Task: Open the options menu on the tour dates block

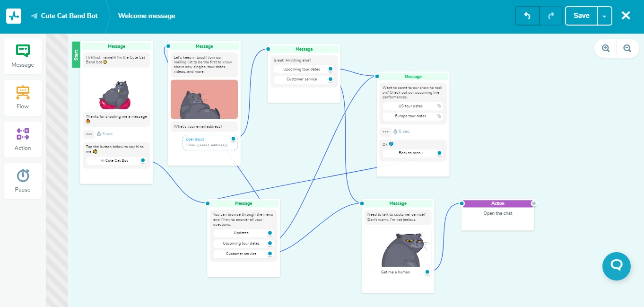Action: [x=385, y=132]
